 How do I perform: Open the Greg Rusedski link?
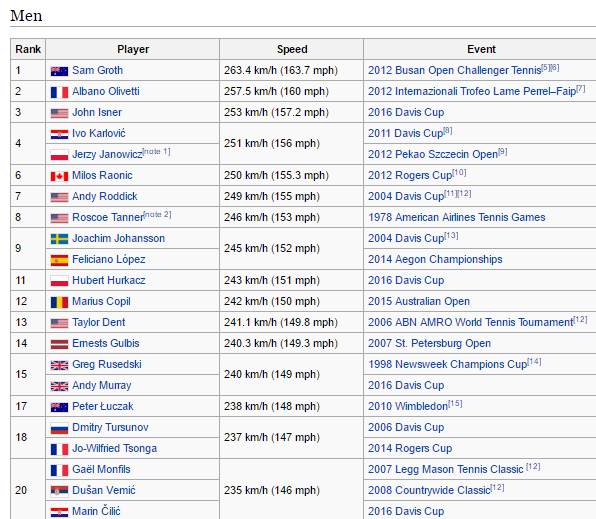click(107, 364)
